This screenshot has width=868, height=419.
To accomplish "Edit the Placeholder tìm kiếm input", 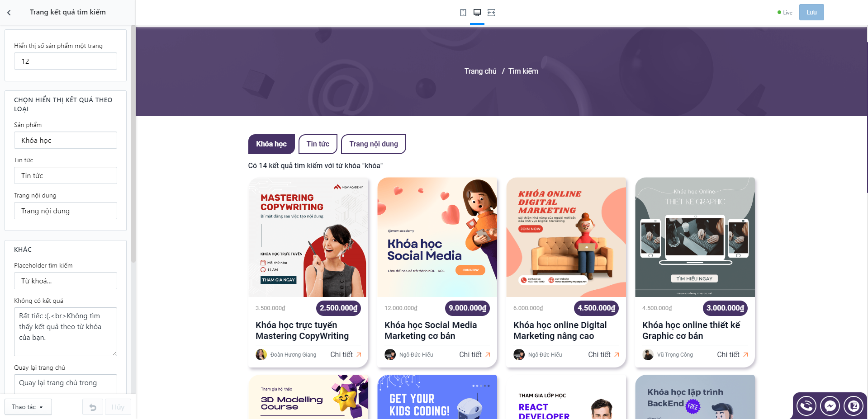I will [66, 281].
